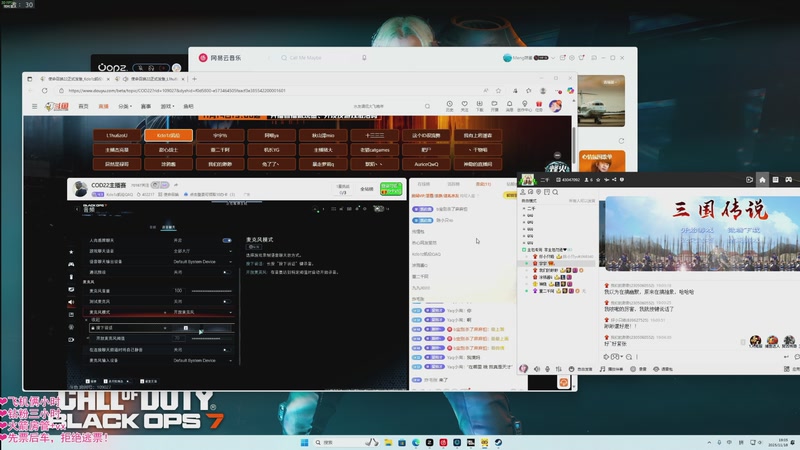The width and height of the screenshot is (800, 450).
Task: Go to YY channel home icon
Action: [x=762, y=180]
